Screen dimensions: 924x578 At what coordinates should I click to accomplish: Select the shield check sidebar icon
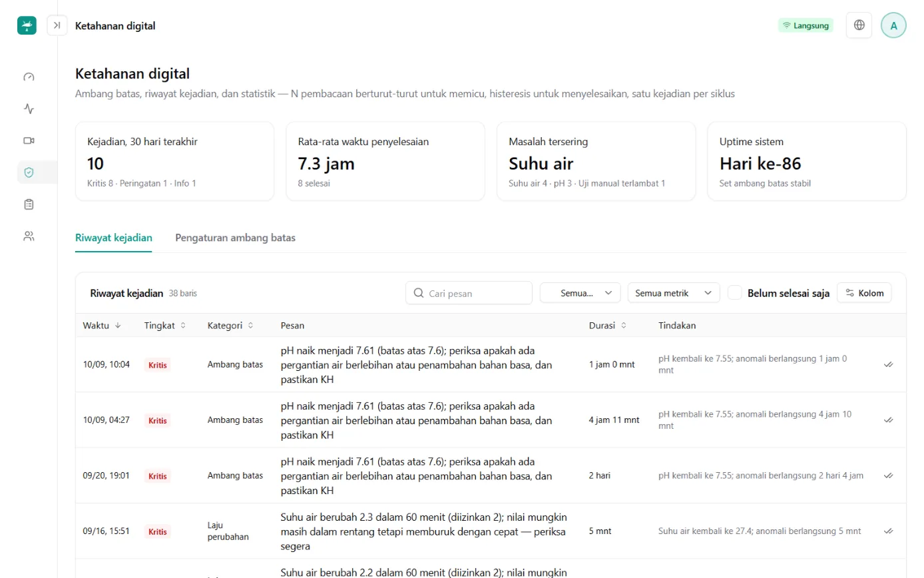tap(29, 172)
